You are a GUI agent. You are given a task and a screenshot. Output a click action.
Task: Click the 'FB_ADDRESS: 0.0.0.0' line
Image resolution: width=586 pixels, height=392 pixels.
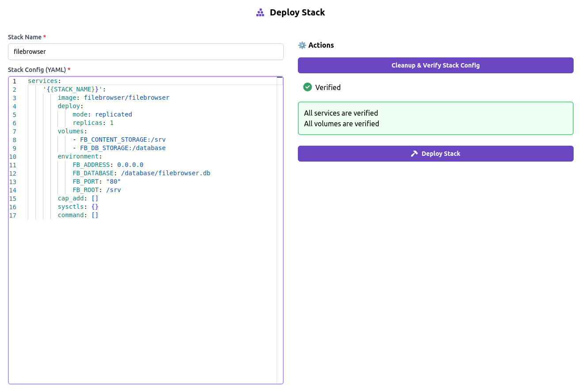coord(108,165)
